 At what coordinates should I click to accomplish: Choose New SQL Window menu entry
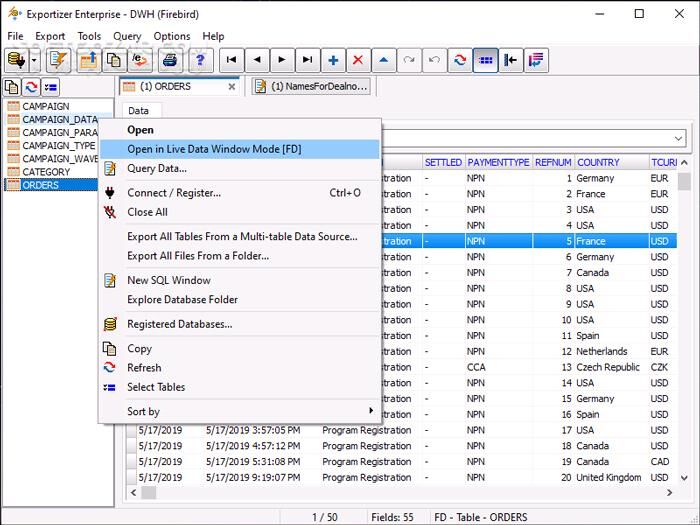coord(240,280)
